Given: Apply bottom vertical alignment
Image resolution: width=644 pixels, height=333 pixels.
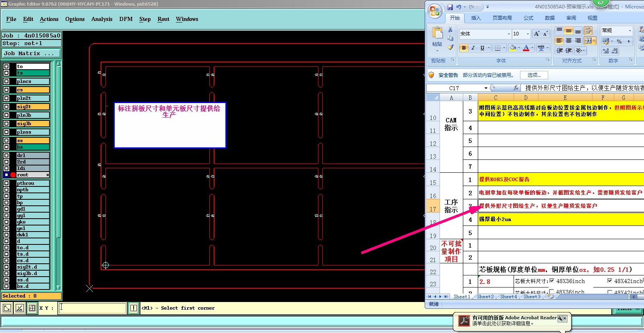Looking at the screenshot, I should (578, 31).
